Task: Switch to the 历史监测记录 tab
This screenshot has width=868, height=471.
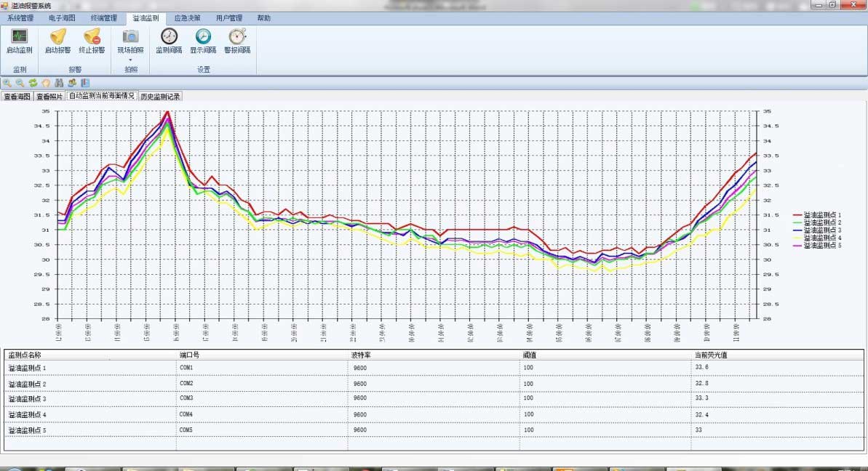Action: coord(160,96)
